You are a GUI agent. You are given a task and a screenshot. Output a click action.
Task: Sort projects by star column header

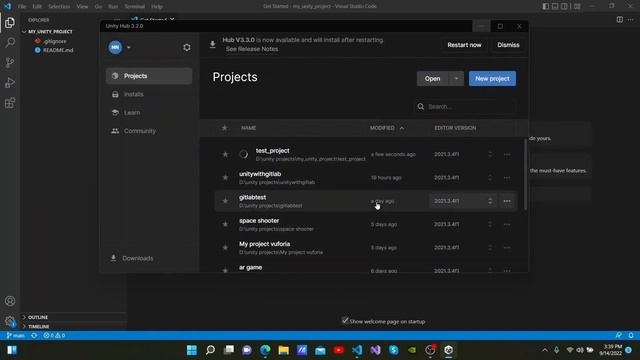[x=224, y=128]
